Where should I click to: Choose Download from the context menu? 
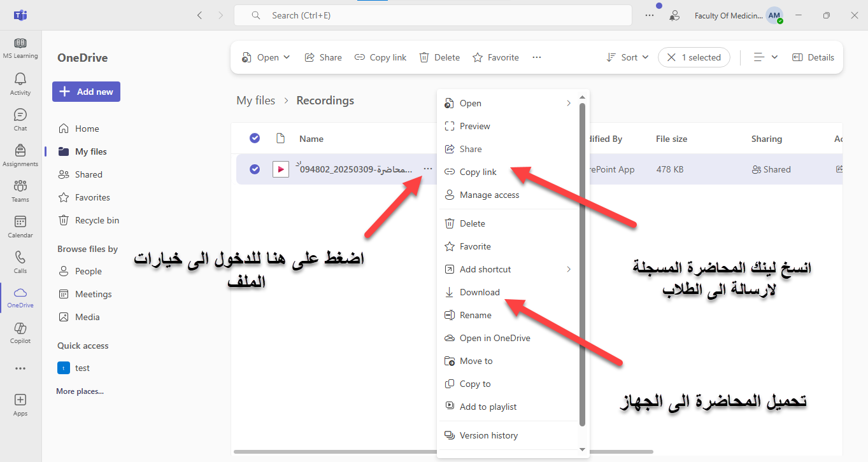coord(480,292)
